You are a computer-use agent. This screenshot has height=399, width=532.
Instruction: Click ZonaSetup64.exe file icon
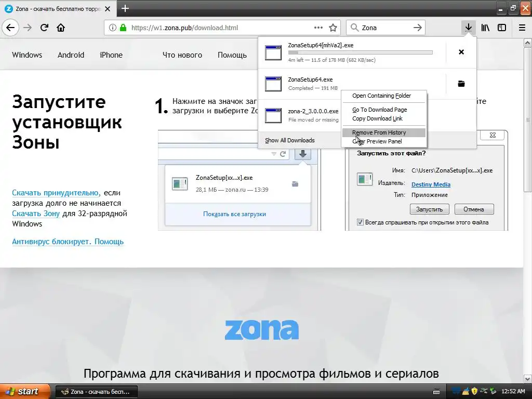273,84
